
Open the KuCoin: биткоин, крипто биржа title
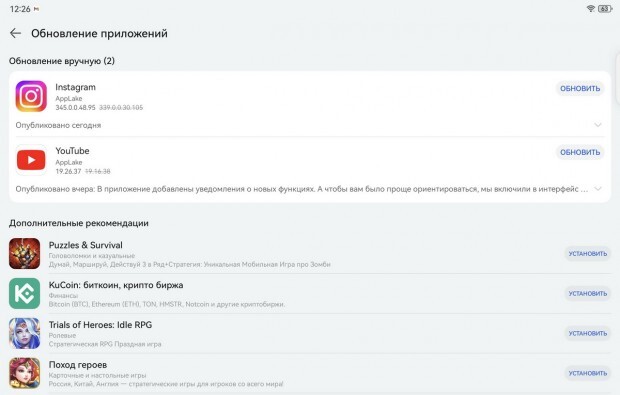pyautogui.click(x=116, y=285)
